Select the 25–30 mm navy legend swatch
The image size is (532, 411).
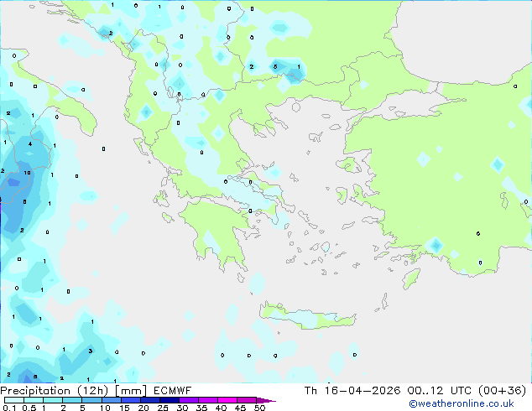(170, 400)
